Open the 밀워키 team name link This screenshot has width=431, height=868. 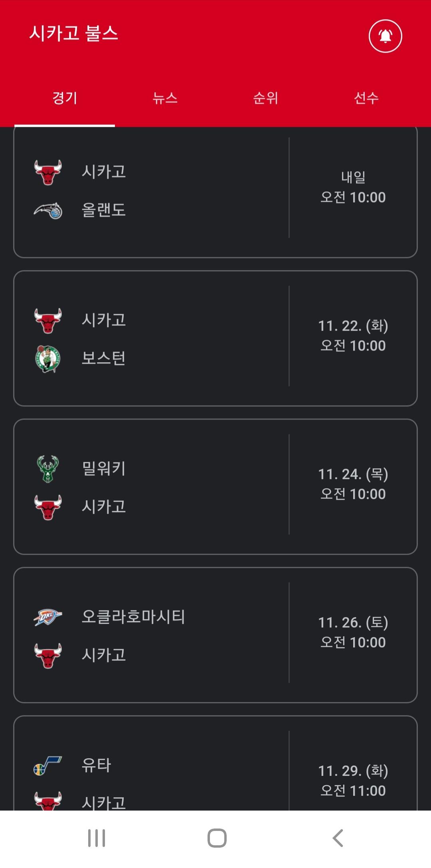[x=104, y=468]
